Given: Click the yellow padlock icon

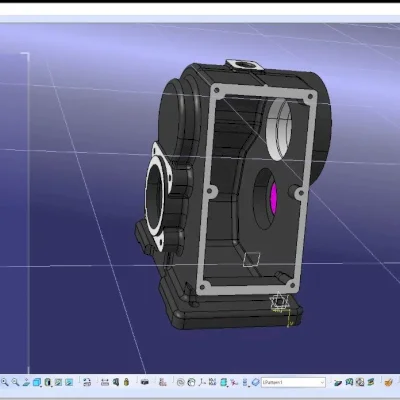Looking at the screenshot, I should (126, 382).
